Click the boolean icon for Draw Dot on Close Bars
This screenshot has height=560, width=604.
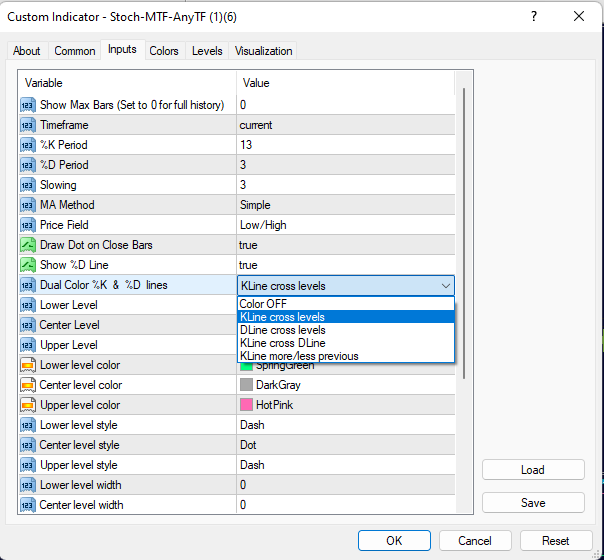coord(28,245)
